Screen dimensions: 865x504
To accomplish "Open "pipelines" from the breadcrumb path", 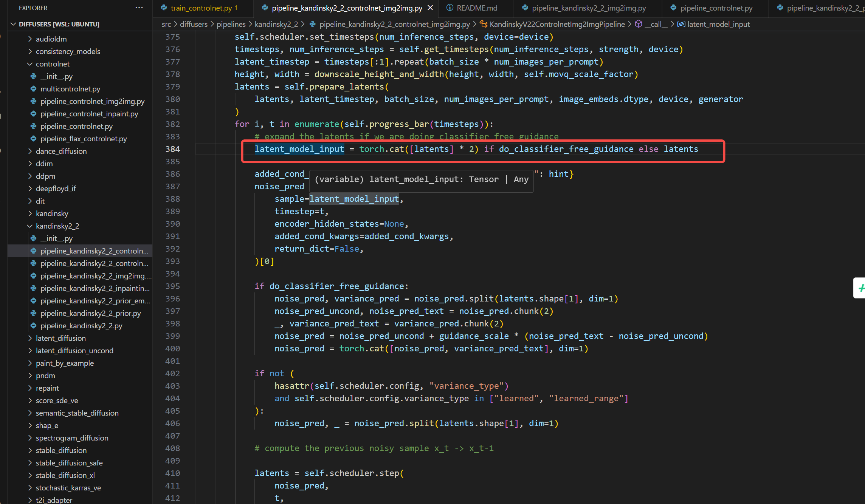I will [231, 24].
